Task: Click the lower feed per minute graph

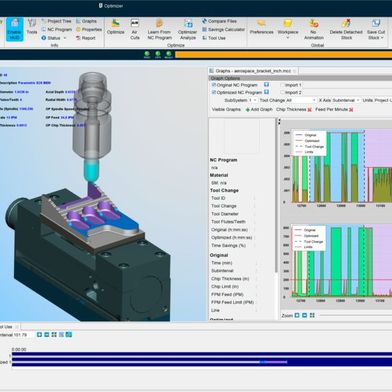Action: point(342,261)
